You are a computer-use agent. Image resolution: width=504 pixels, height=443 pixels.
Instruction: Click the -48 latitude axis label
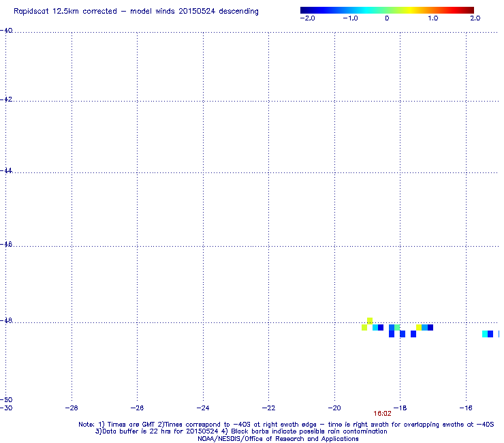[x=6, y=321]
